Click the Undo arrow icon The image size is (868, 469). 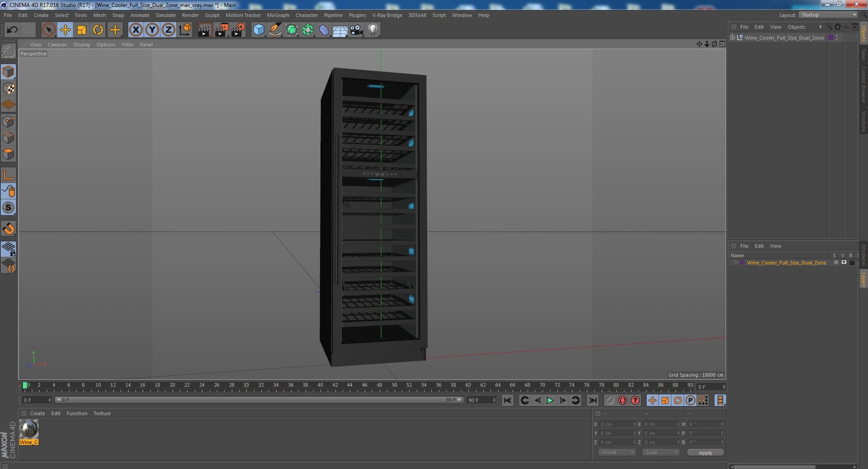tap(12, 30)
